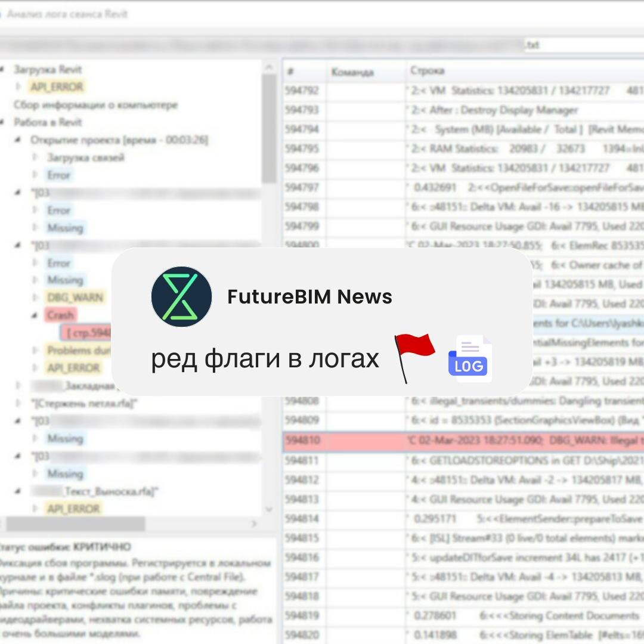This screenshot has width=644, height=644.
Task: Select the yellow DBG_WARN tree item
Action: (75, 298)
